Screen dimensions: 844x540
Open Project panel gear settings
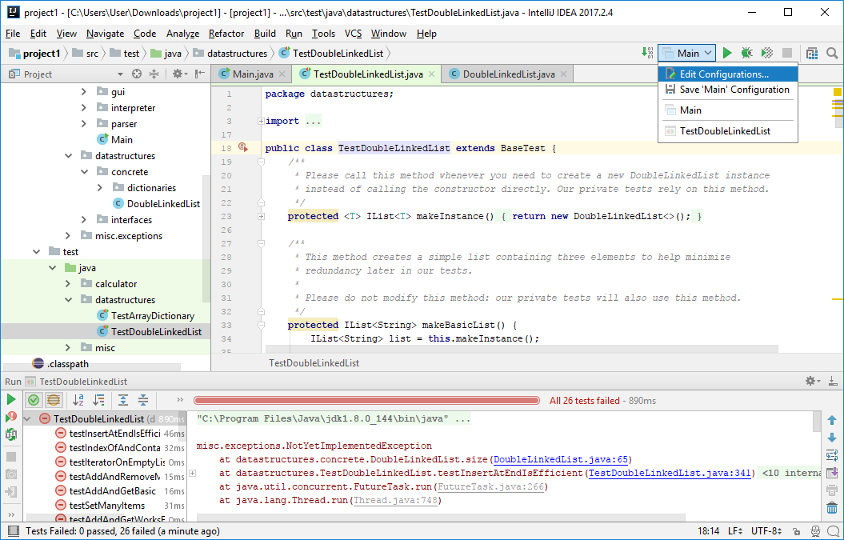(178, 74)
